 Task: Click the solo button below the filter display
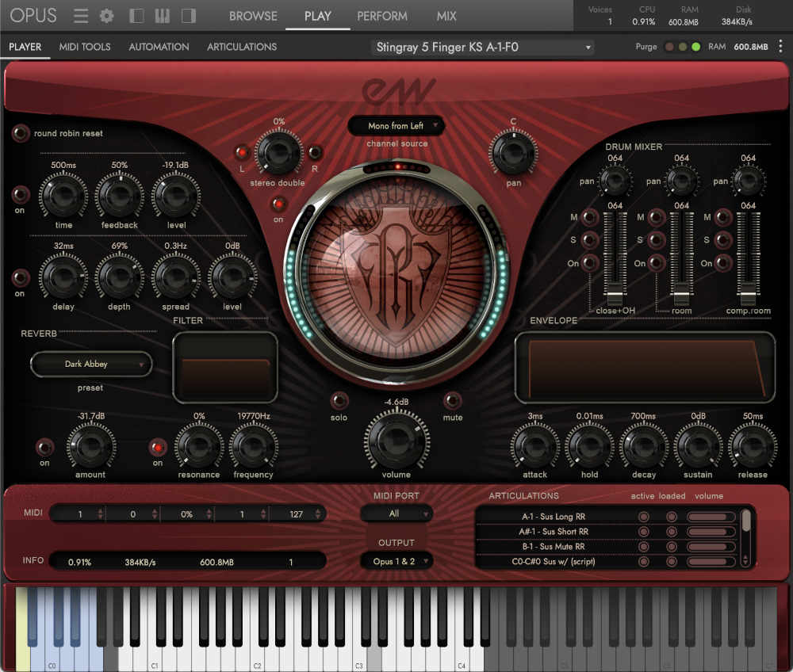tap(339, 399)
